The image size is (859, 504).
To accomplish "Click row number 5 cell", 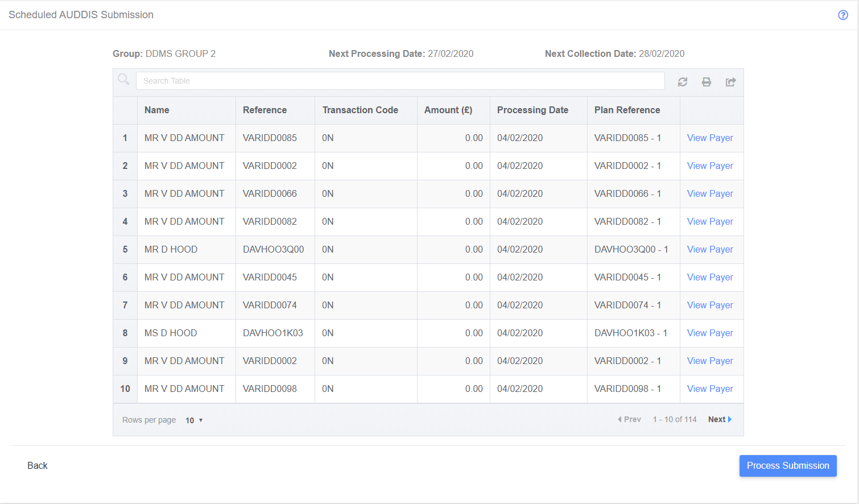I will pos(125,250).
